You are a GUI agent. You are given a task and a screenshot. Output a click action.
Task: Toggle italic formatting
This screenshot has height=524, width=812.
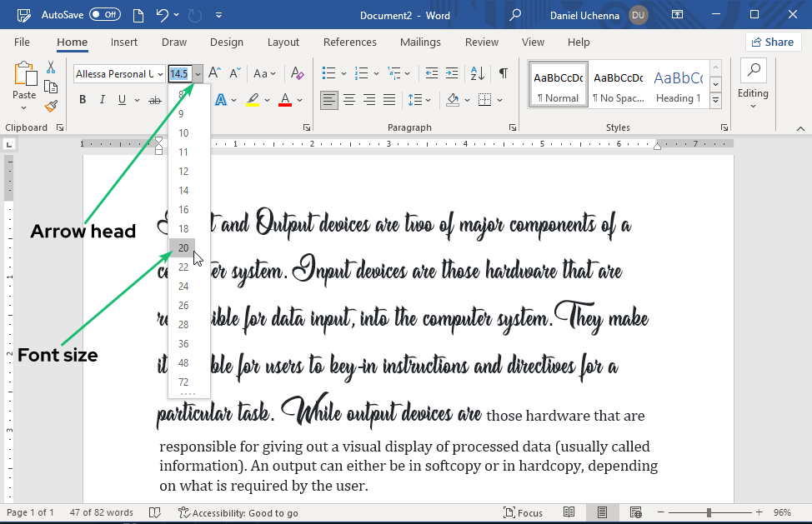(x=101, y=99)
